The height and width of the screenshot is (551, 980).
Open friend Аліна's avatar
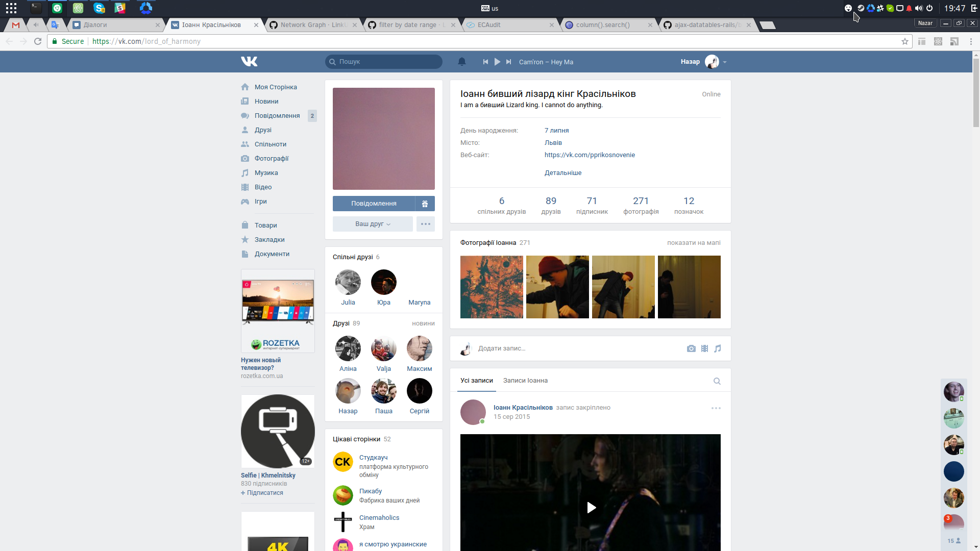(348, 348)
